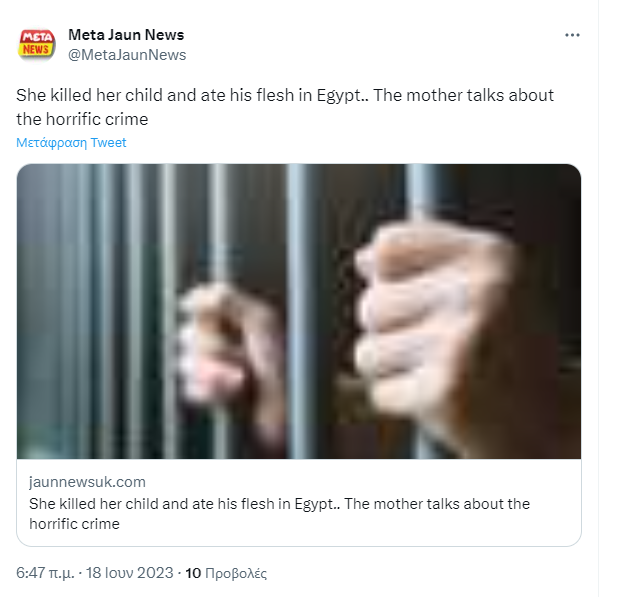Open the three-dot more options menu
This screenshot has height=597, width=626.
572,35
